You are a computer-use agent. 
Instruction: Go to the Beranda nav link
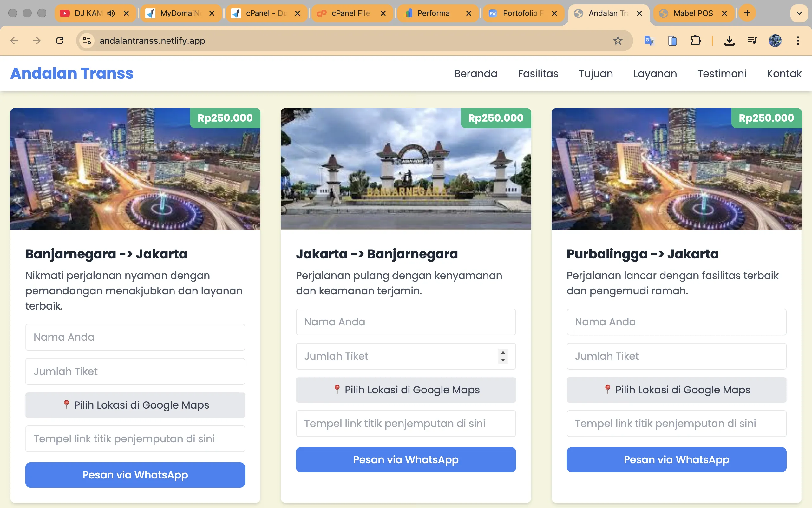click(475, 74)
